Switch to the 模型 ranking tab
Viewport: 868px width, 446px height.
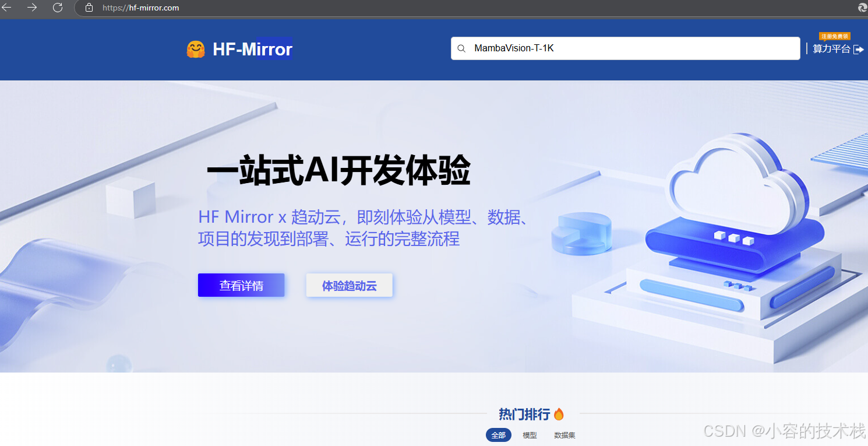point(530,436)
